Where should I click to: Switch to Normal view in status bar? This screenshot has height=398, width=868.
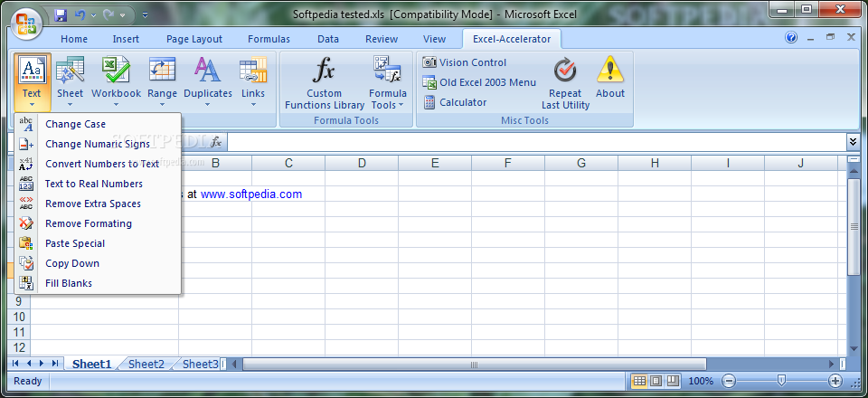coord(639,381)
